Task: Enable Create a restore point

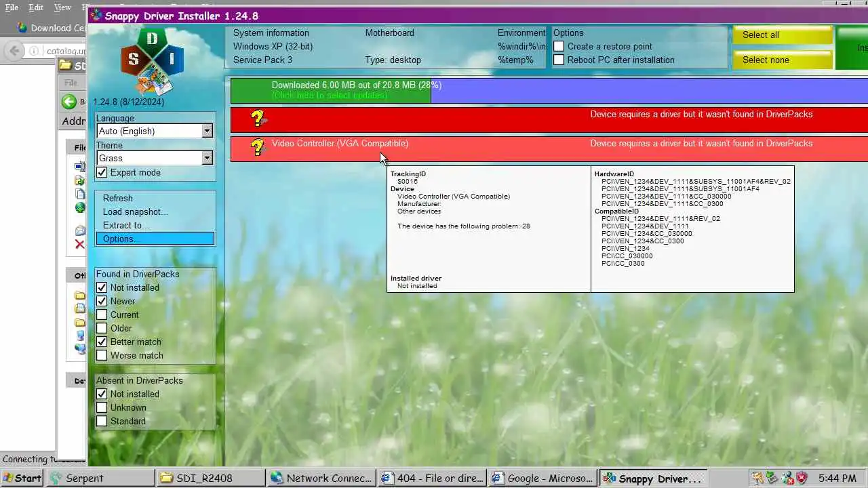Action: coord(559,46)
